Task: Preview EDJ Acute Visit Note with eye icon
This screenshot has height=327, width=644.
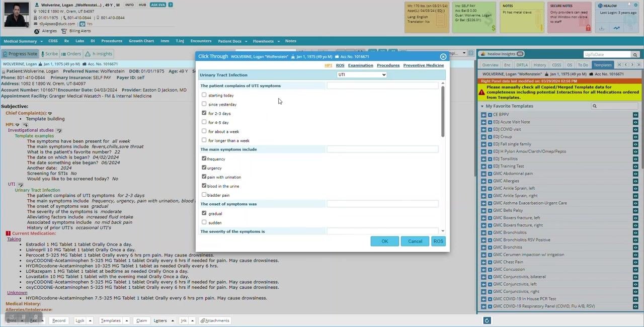Action: [x=635, y=122]
